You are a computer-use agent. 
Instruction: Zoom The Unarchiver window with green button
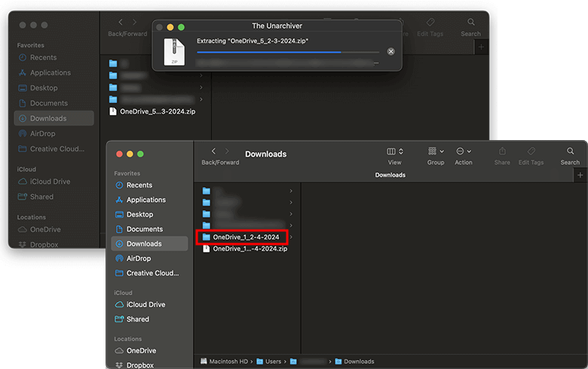[x=181, y=27]
